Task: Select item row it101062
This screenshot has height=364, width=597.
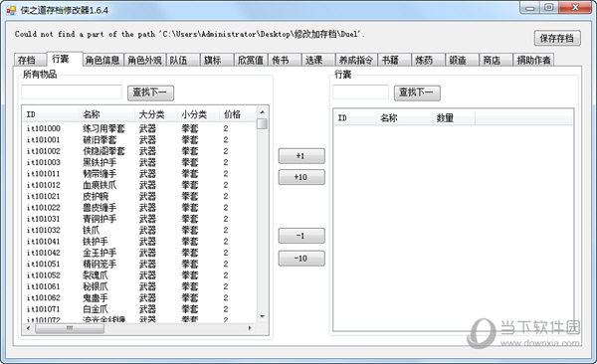Action: (139, 297)
